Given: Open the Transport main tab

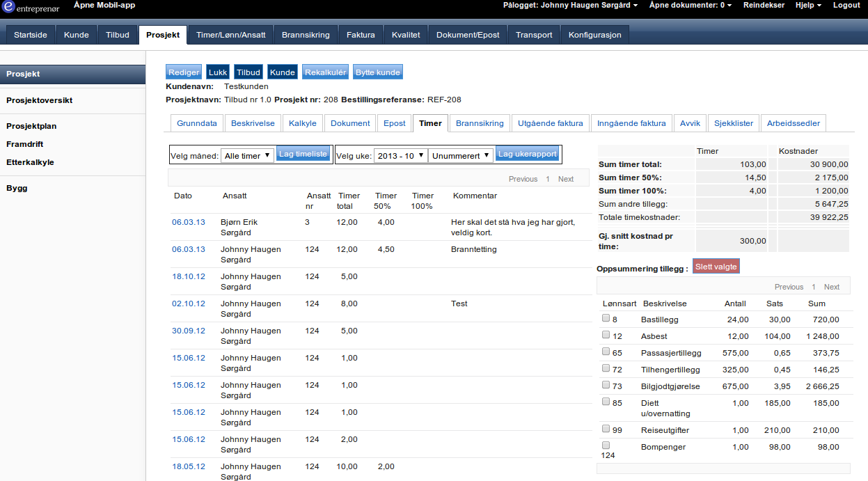Looking at the screenshot, I should (534, 35).
